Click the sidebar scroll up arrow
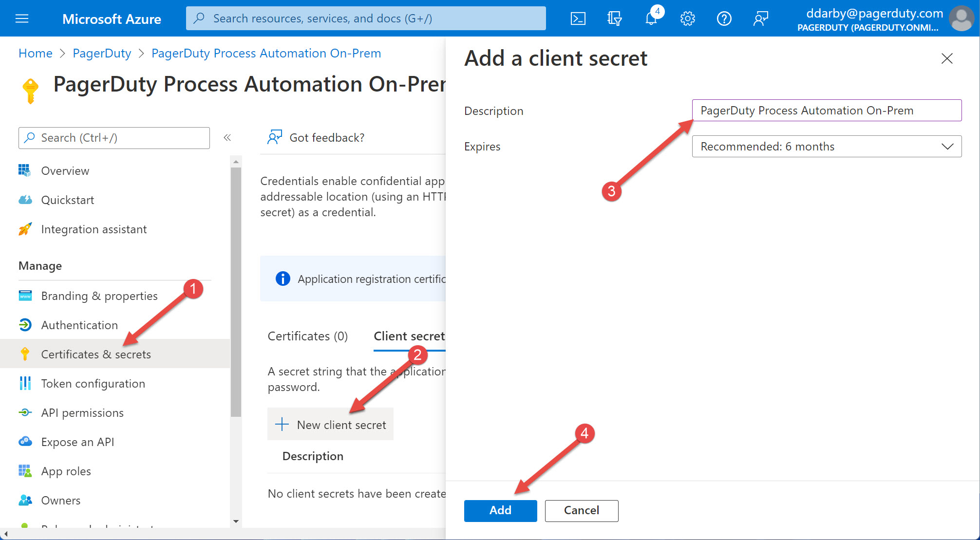Viewport: 980px width, 540px height. click(236, 161)
